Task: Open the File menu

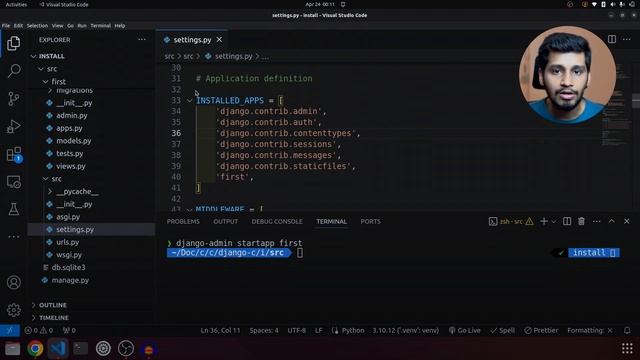Action: coord(6,25)
